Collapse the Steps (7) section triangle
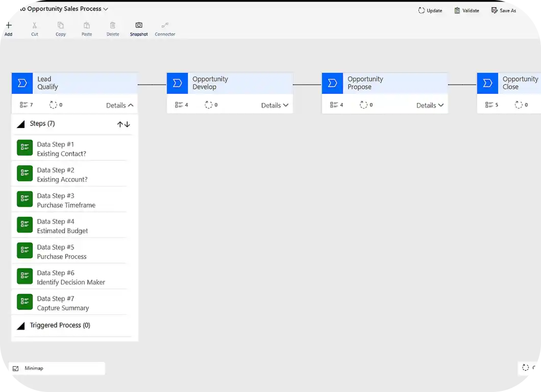The height and width of the screenshot is (392, 541). pos(21,124)
